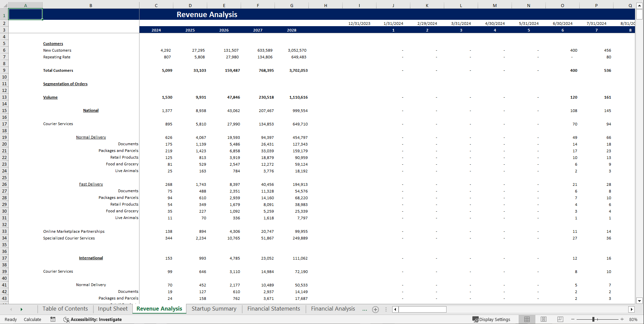
Task: Open Page Layout view
Action: point(543,319)
